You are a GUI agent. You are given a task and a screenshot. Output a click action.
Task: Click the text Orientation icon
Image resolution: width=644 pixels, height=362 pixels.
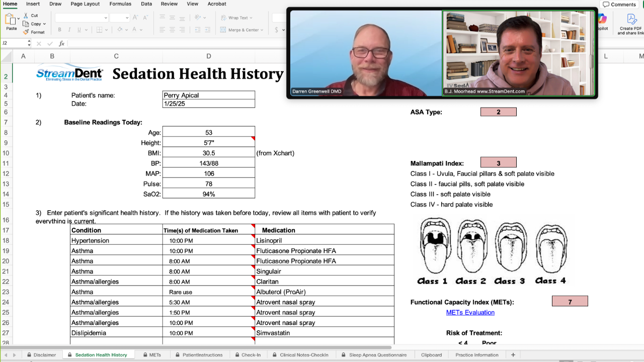(x=197, y=18)
